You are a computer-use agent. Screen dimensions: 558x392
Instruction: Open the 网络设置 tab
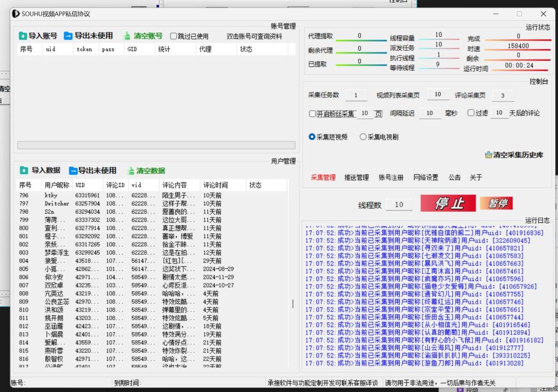click(x=425, y=177)
